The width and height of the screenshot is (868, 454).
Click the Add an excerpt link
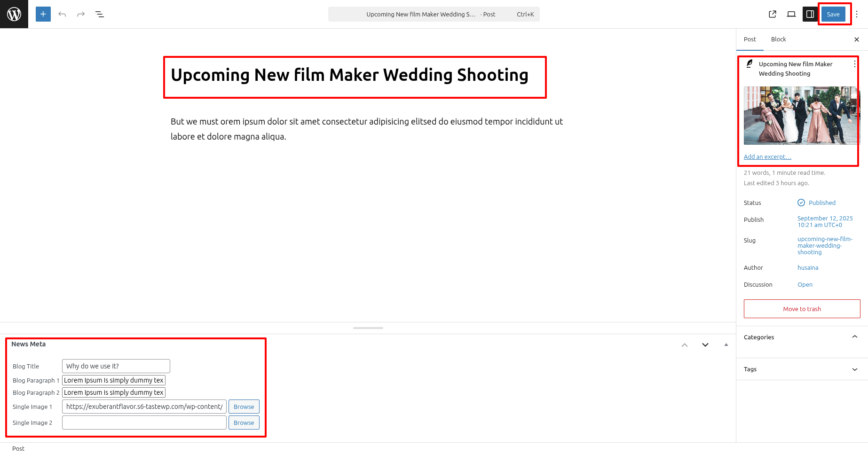767,157
